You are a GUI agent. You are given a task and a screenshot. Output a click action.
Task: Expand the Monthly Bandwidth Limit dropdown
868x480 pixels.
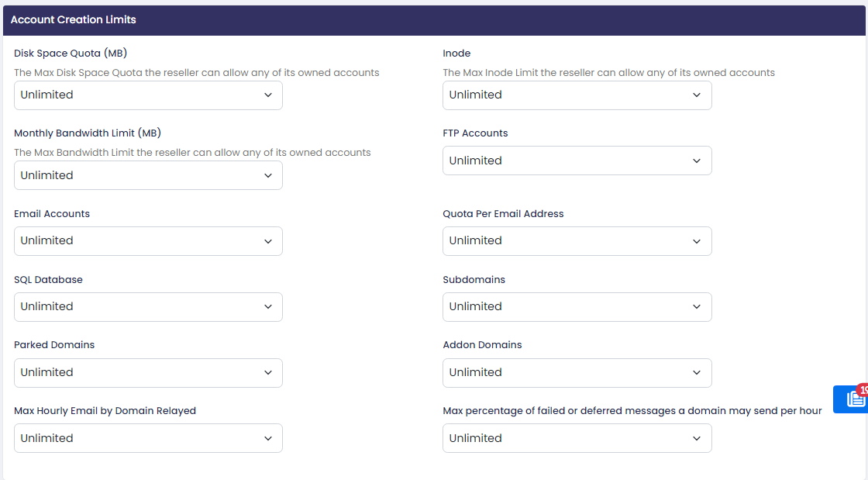[x=148, y=175]
